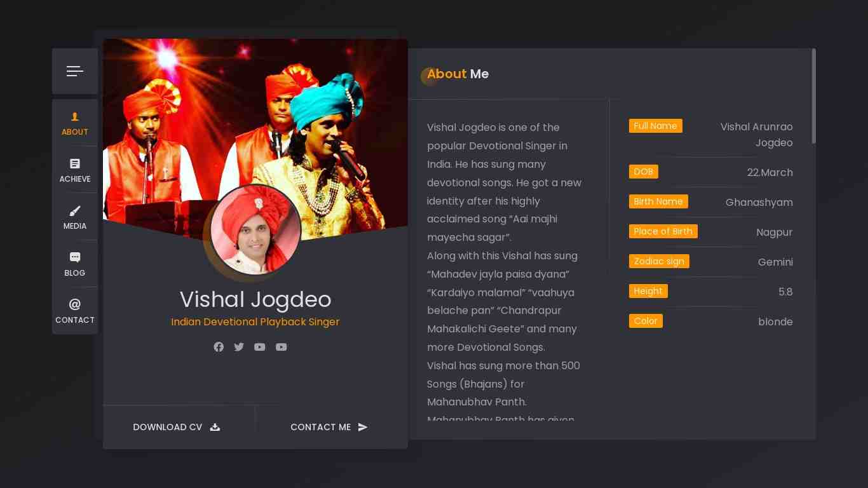Open the Twitter profile icon
Screen dimensions: 868x488
tap(239, 347)
